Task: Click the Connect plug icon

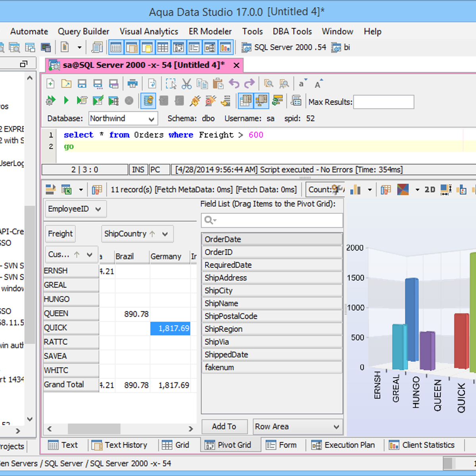Action: tap(195, 101)
